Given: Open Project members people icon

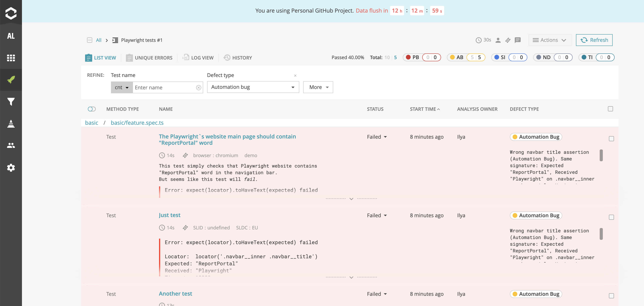Looking at the screenshot, I should pyautogui.click(x=11, y=145).
